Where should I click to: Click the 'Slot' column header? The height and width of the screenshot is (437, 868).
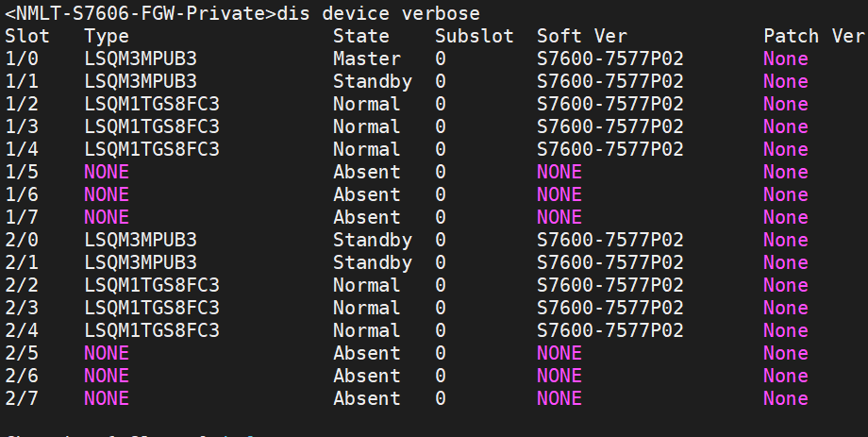pos(26,36)
